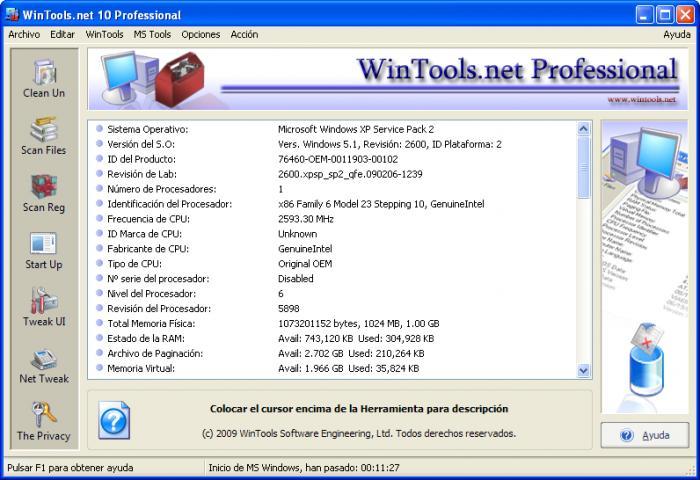Click the status bar text Pulsar F1 para obtener ayuda
This screenshot has width=700, height=480.
(70, 468)
